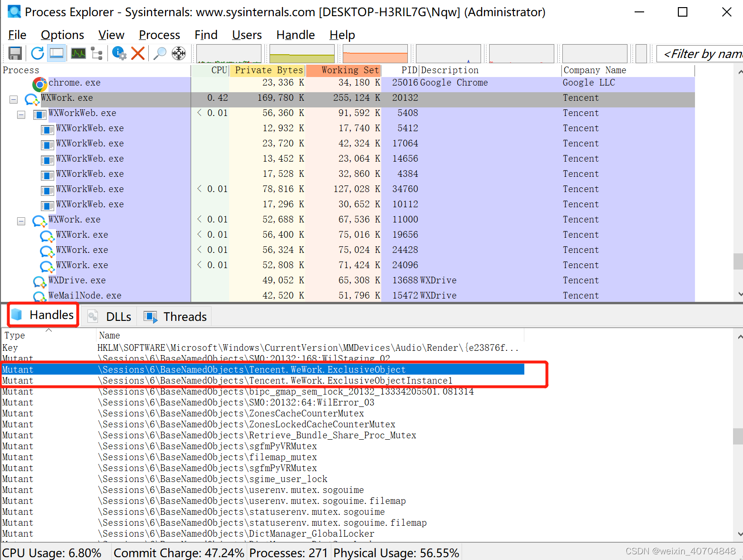
Task: Collapse the WXWorkWeb.exe PID 5408 tree node
Action: click(x=21, y=115)
